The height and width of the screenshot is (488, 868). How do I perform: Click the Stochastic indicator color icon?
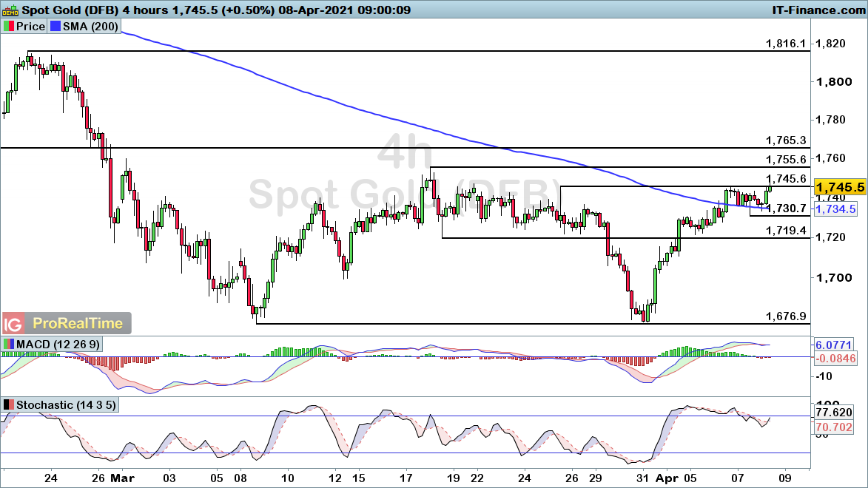[x=8, y=405]
